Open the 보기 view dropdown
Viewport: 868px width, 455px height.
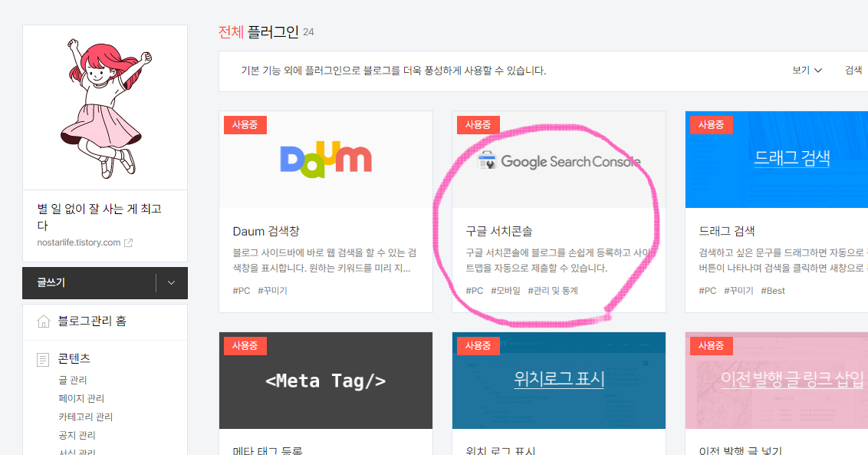(807, 71)
